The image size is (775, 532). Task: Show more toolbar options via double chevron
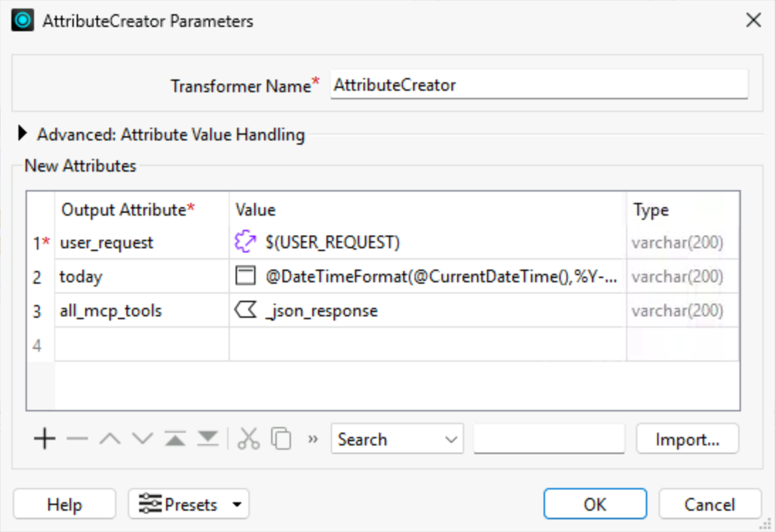click(x=312, y=438)
